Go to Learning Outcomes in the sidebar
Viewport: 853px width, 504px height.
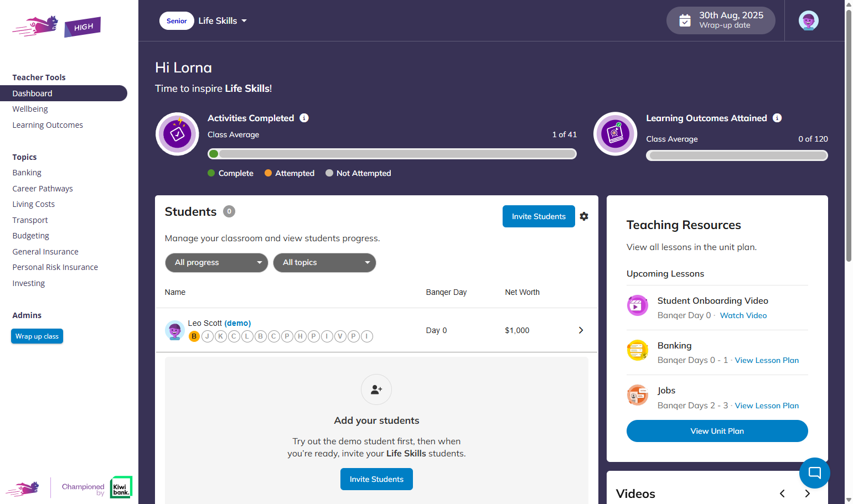tap(48, 125)
